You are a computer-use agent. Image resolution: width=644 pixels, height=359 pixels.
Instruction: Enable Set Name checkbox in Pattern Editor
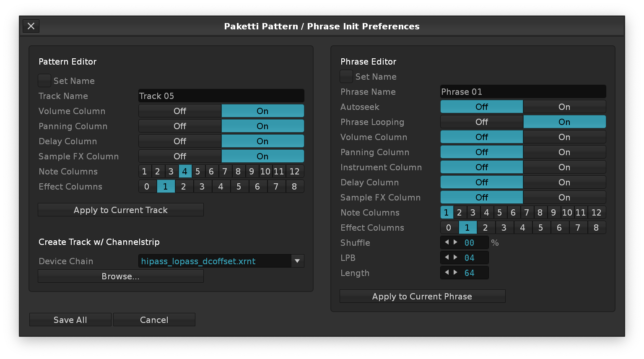click(x=44, y=81)
